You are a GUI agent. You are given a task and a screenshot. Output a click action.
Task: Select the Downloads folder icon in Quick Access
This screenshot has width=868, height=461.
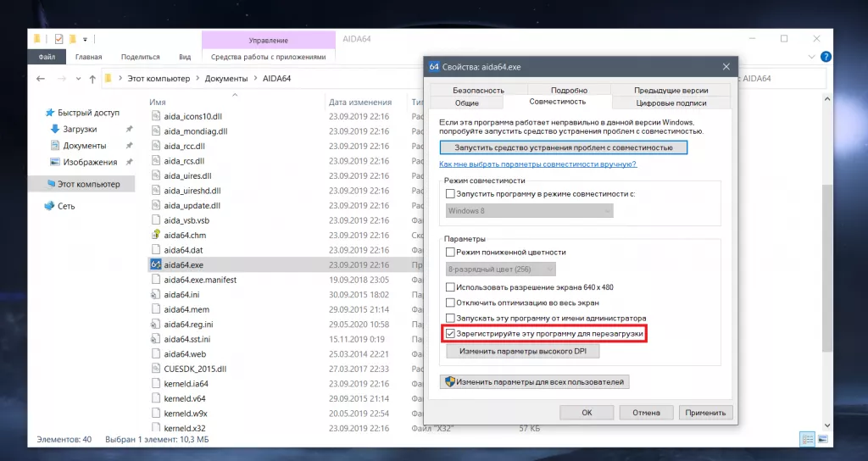pyautogui.click(x=54, y=130)
